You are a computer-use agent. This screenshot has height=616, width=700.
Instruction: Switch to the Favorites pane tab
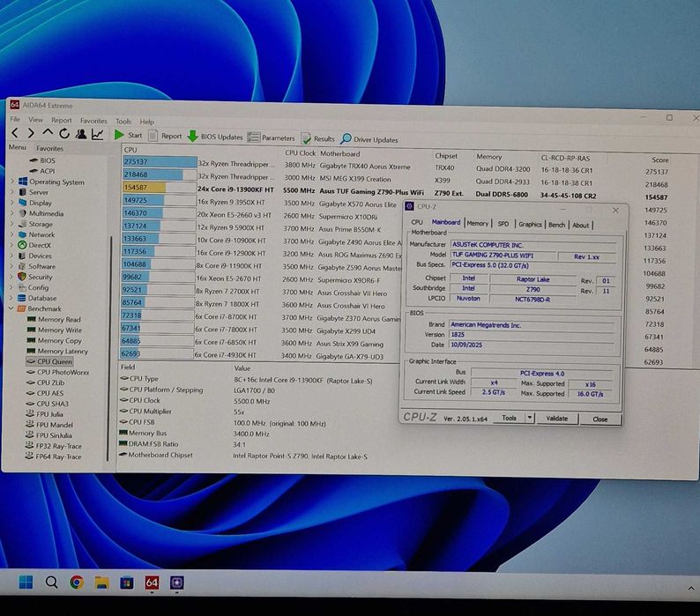point(50,148)
